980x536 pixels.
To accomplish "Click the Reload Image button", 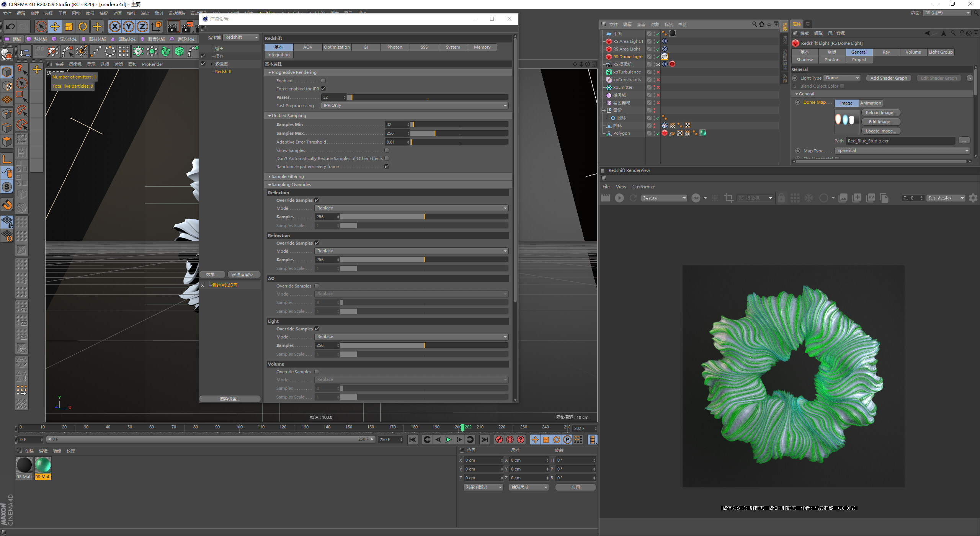I will point(880,113).
